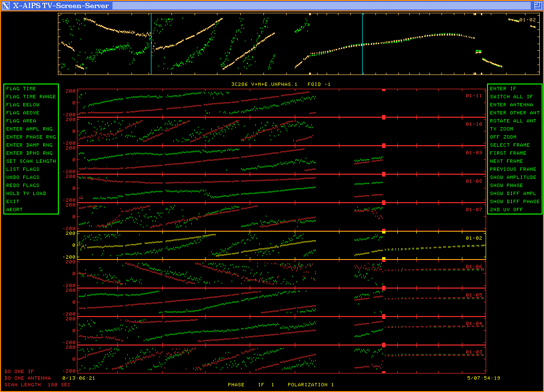Image resolution: width=544 pixels, height=392 pixels.
Task: Click the PHASE label at bottom
Action: (236, 385)
